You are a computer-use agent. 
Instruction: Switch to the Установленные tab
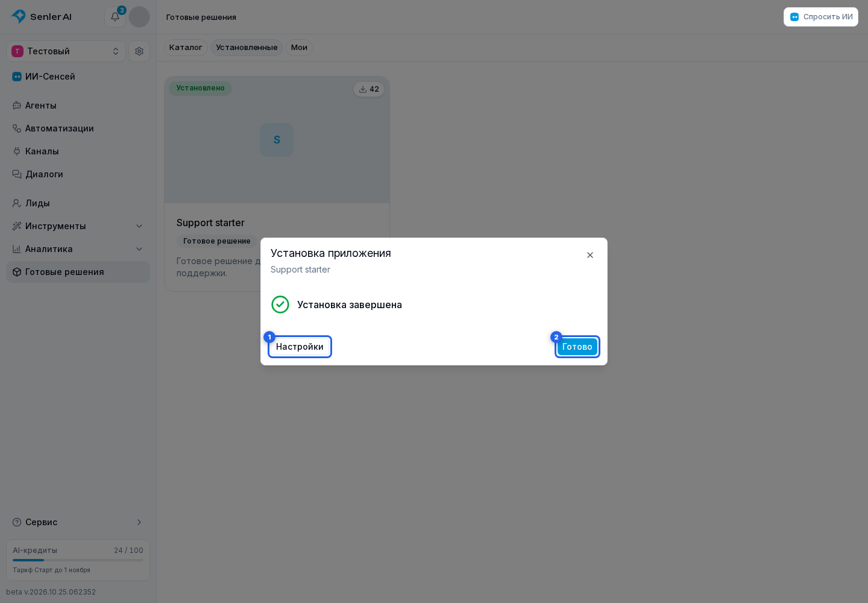247,48
